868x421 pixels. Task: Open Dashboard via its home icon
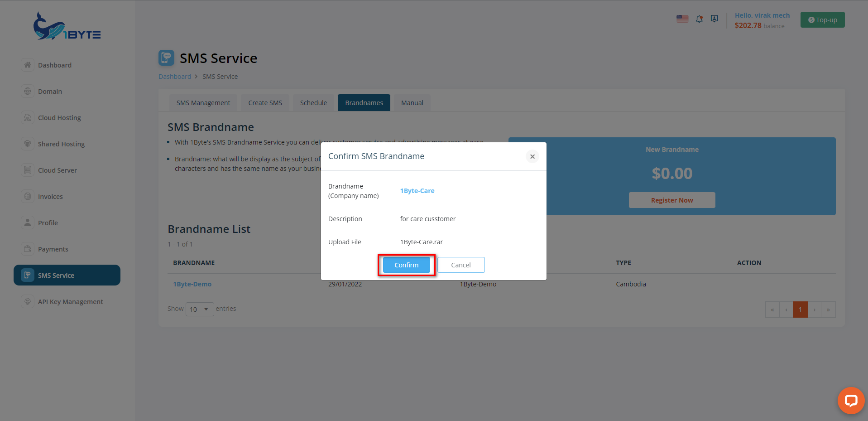coord(28,65)
